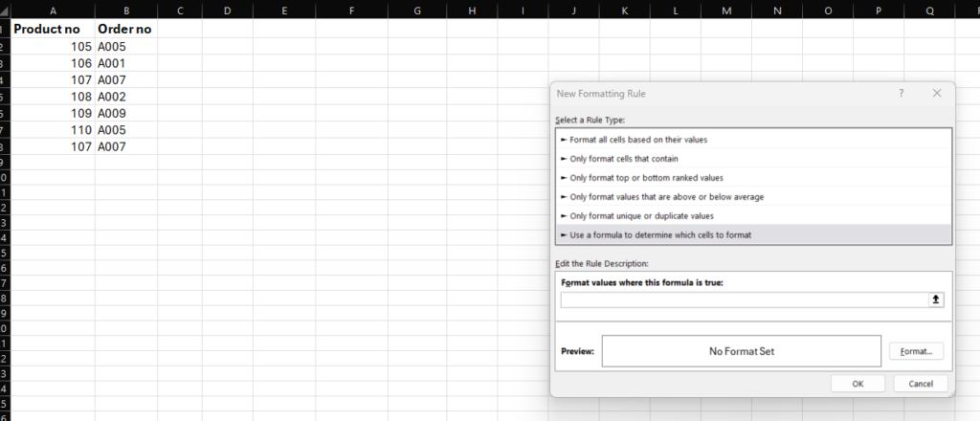Select column J header
The width and height of the screenshot is (980, 421).
click(574, 10)
